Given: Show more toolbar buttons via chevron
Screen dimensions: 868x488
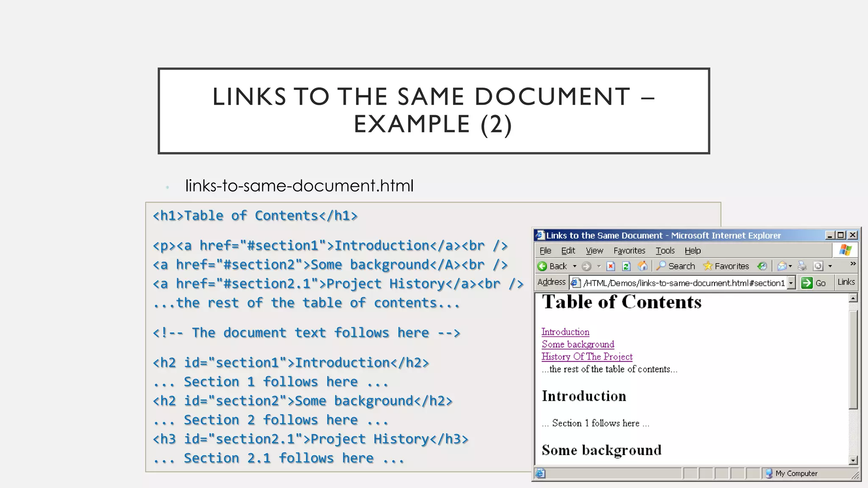Looking at the screenshot, I should pyautogui.click(x=853, y=263).
